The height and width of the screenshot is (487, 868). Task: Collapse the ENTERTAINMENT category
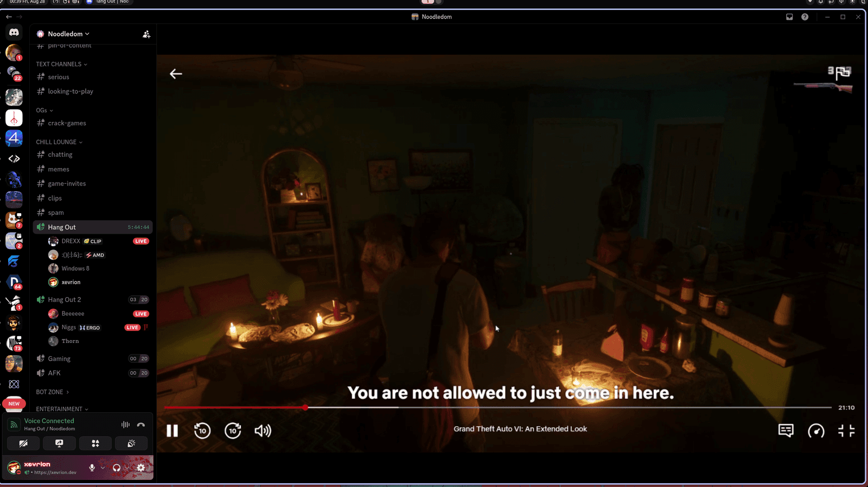pyautogui.click(x=62, y=409)
